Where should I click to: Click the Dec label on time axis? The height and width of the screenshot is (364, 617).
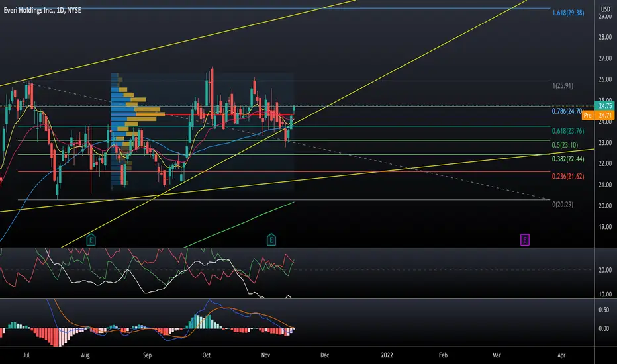324,355
